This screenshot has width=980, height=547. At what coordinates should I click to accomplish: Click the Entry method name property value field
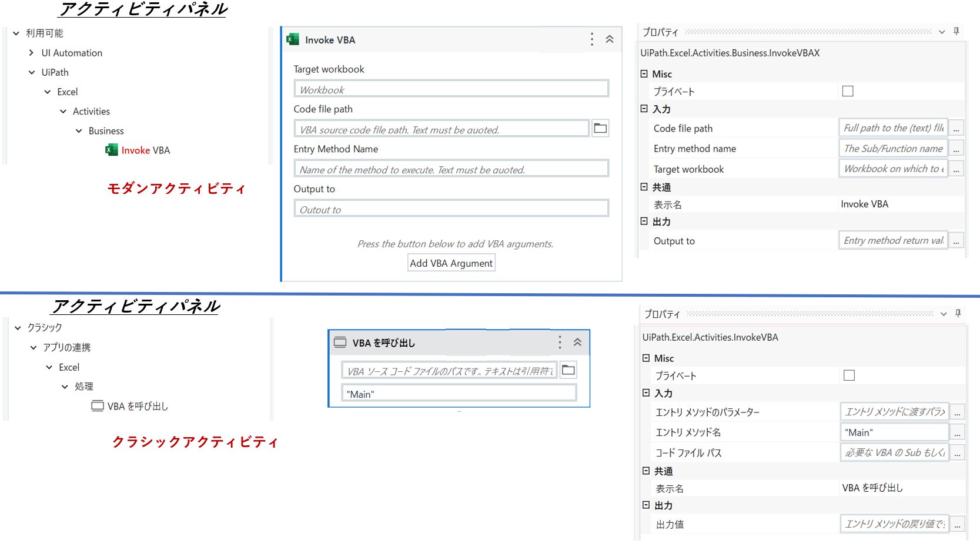pos(893,149)
